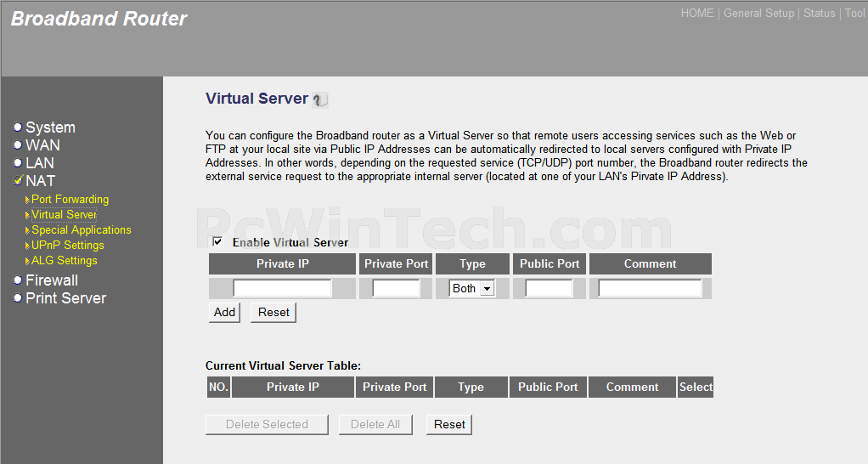Click the Public Port input field

coord(550,288)
